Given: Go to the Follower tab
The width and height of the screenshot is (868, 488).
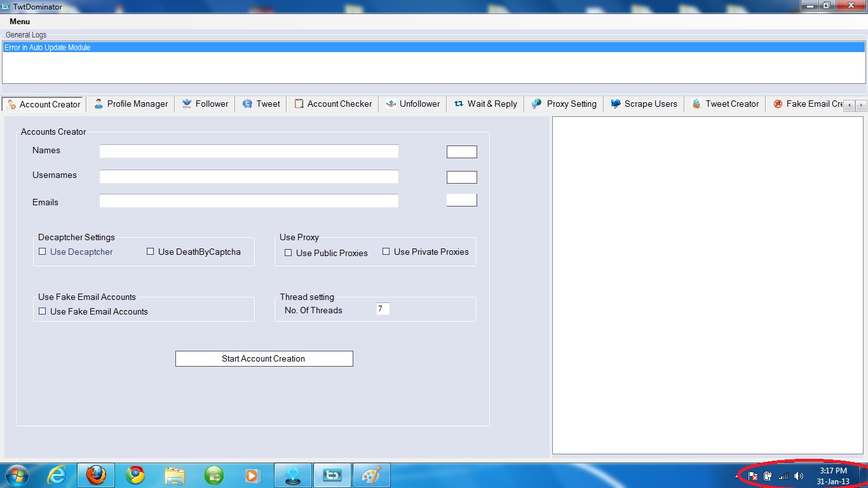Looking at the screenshot, I should coord(205,104).
